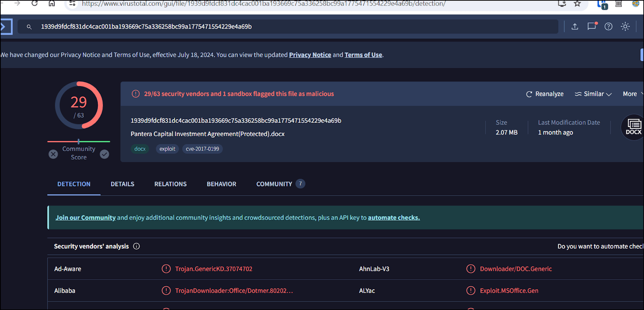Click the install app icon in address bar

pos(562,4)
